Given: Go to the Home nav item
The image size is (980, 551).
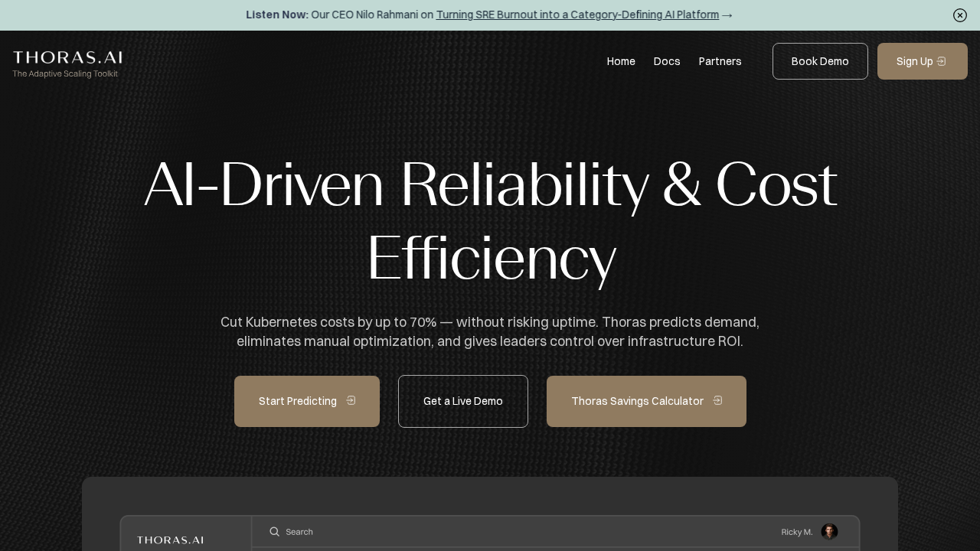Looking at the screenshot, I should pyautogui.click(x=621, y=61).
